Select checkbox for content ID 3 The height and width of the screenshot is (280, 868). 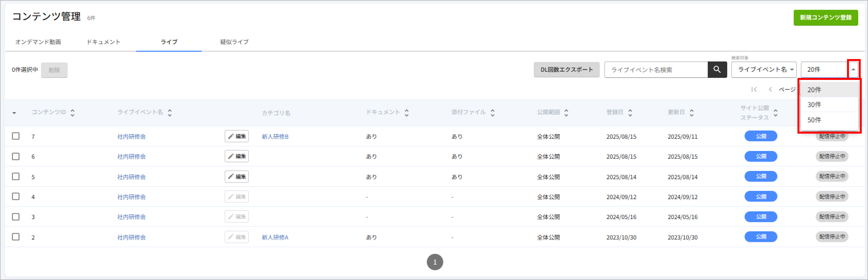click(x=16, y=217)
